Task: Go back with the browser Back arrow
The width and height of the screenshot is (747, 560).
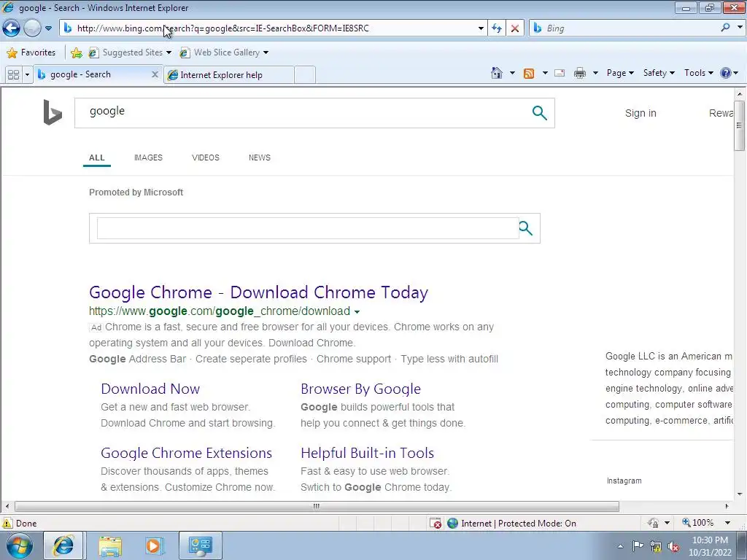Action: 12,28
